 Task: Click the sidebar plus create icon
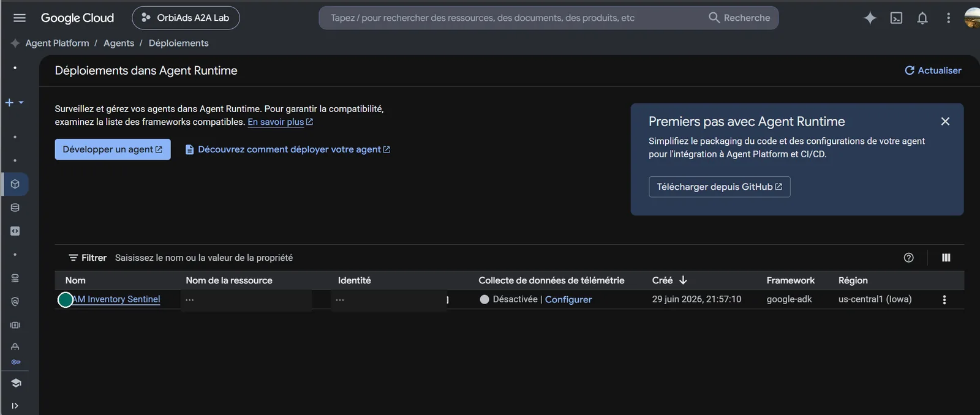[9, 102]
